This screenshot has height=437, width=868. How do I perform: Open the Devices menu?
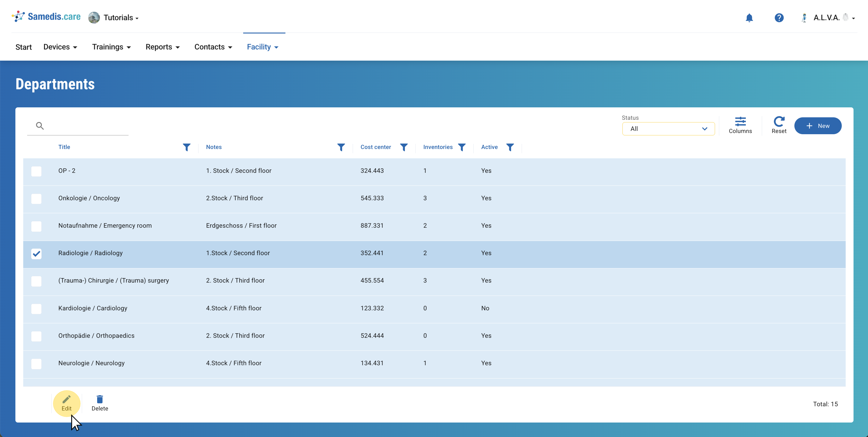(x=60, y=47)
